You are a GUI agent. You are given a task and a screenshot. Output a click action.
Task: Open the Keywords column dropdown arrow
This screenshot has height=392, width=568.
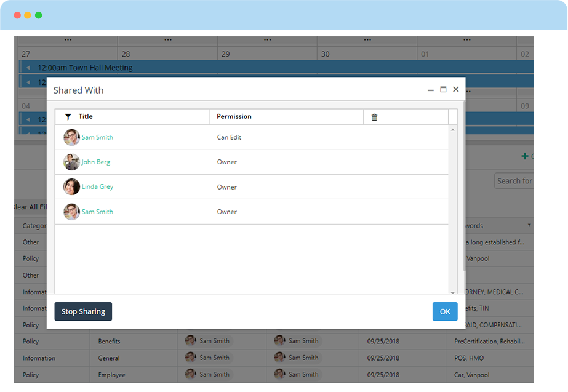(529, 226)
